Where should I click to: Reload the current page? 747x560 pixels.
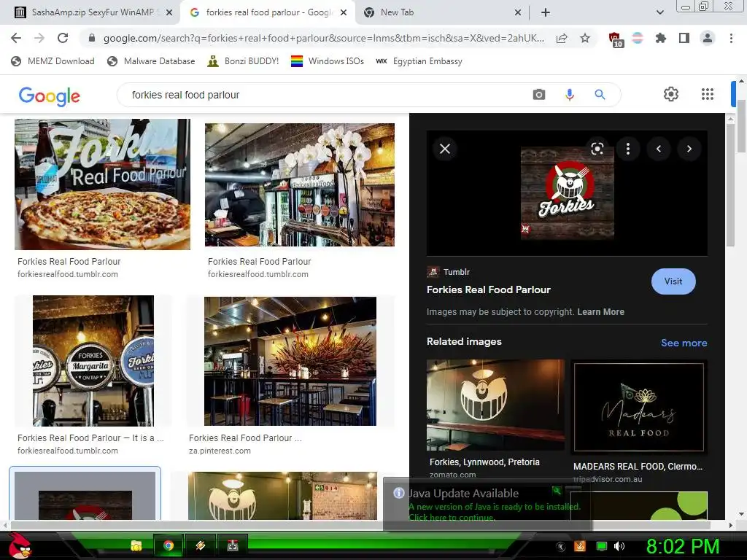tap(63, 38)
